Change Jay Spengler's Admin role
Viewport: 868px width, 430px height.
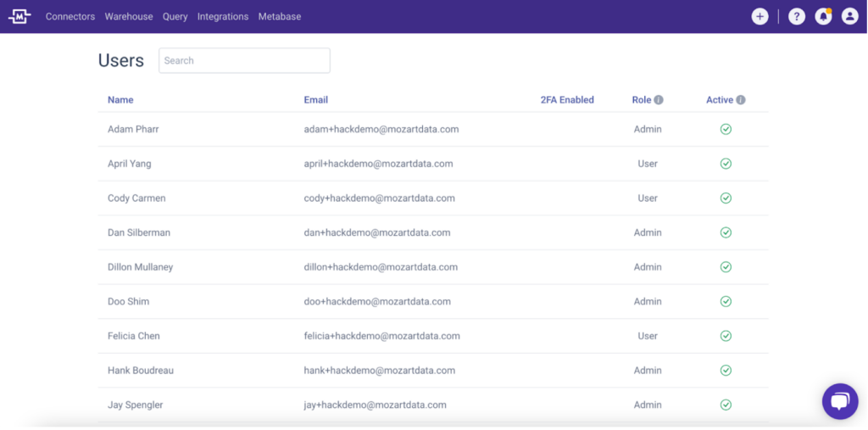648,405
